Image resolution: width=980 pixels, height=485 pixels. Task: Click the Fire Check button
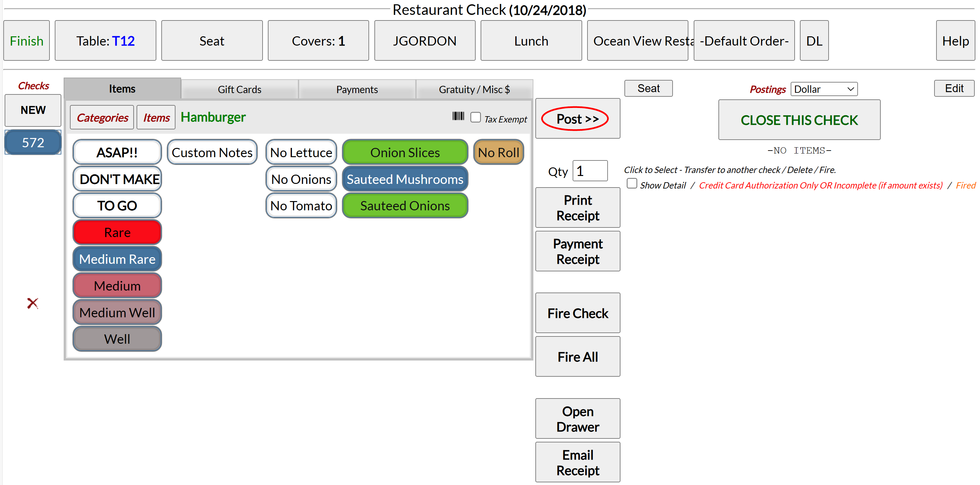[x=577, y=313]
